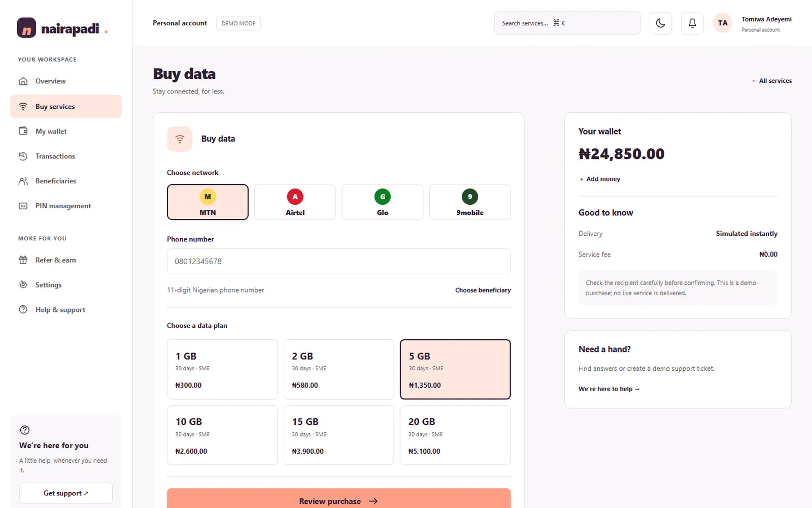The image size is (812, 508).
Task: Click the TA avatar circle
Action: (x=723, y=23)
